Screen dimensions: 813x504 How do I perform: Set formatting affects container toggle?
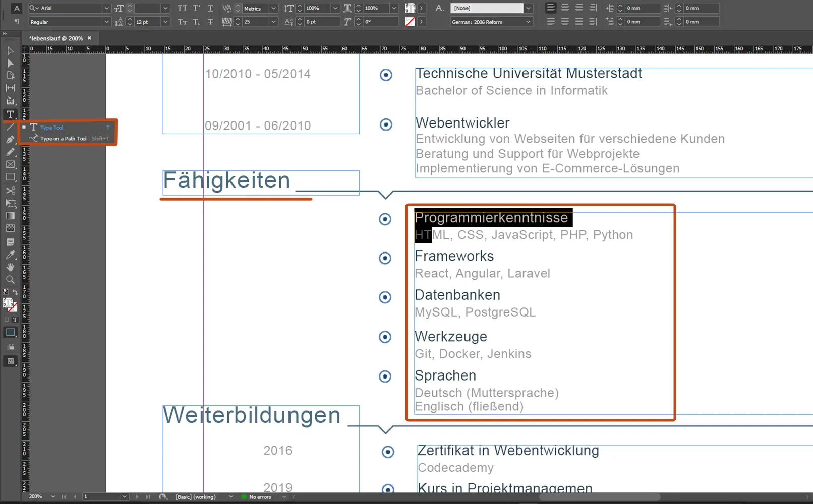coord(7,320)
